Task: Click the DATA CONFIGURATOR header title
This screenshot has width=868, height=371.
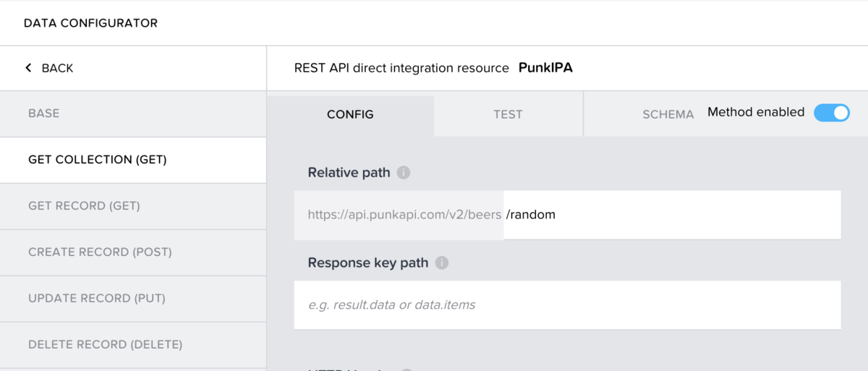Action: click(90, 23)
